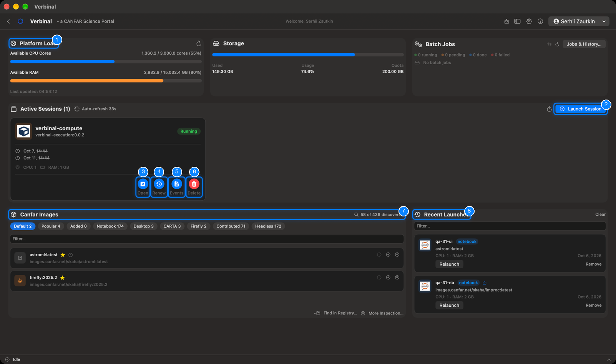Click the yellow star next to firefly:2025.2
Image resolution: width=616 pixels, height=364 pixels.
pos(62,278)
